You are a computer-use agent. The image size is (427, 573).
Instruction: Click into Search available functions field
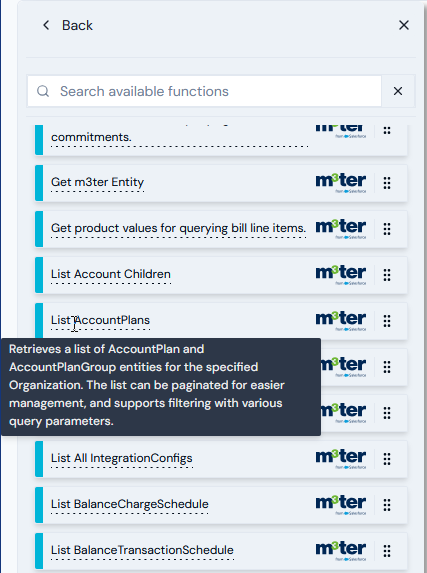(204, 91)
